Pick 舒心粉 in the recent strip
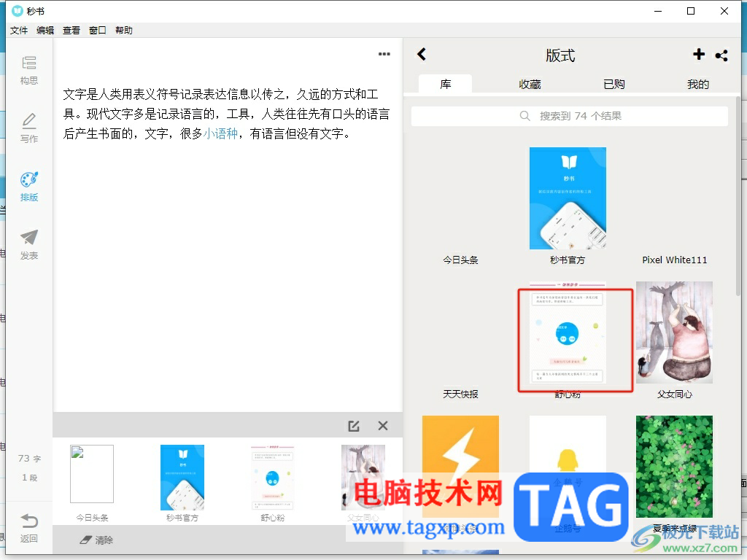747x560 pixels. (x=273, y=478)
